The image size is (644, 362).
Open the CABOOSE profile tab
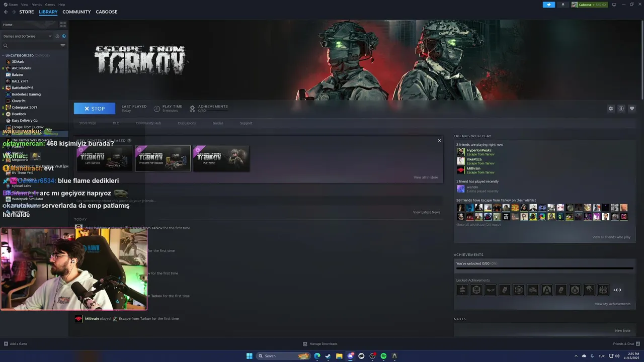(x=107, y=12)
